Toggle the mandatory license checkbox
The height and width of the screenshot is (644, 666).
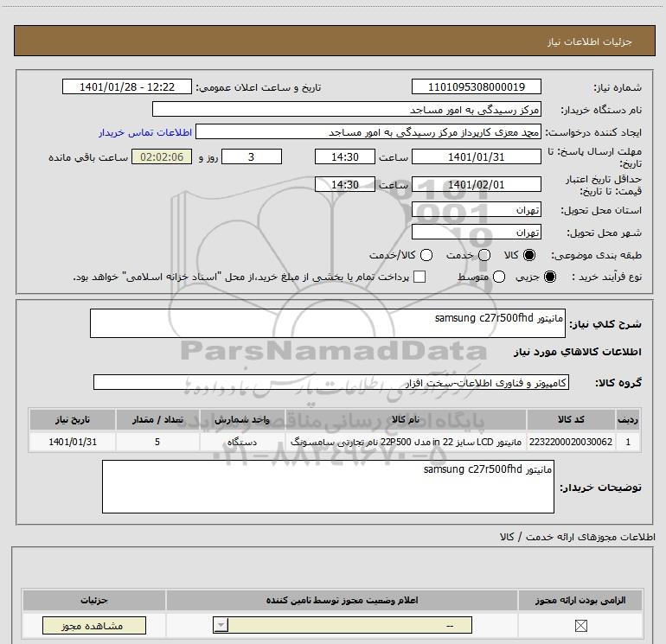tap(580, 625)
